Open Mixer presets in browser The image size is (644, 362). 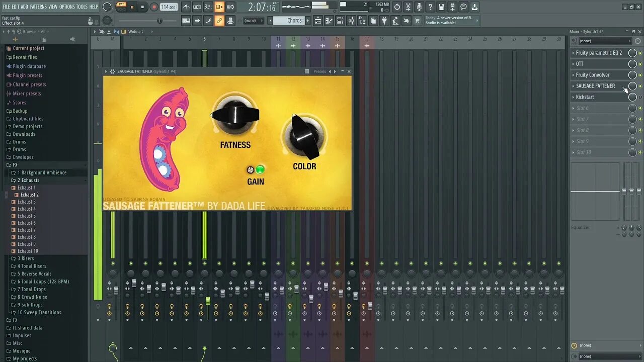tap(27, 94)
